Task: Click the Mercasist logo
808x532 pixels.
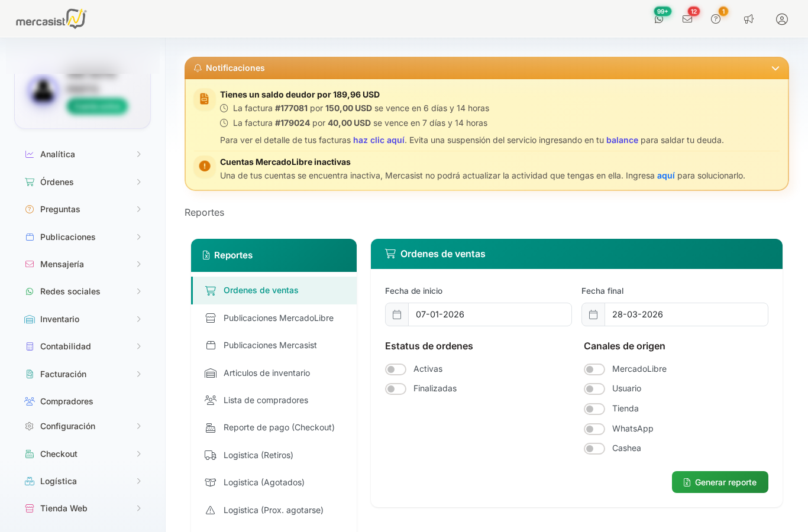Action: pyautogui.click(x=51, y=19)
